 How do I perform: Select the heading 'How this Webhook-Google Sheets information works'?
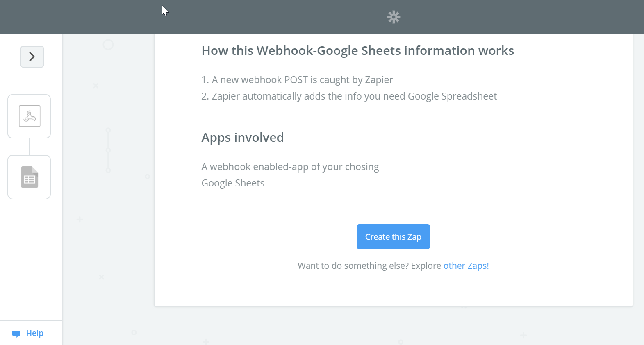click(357, 50)
